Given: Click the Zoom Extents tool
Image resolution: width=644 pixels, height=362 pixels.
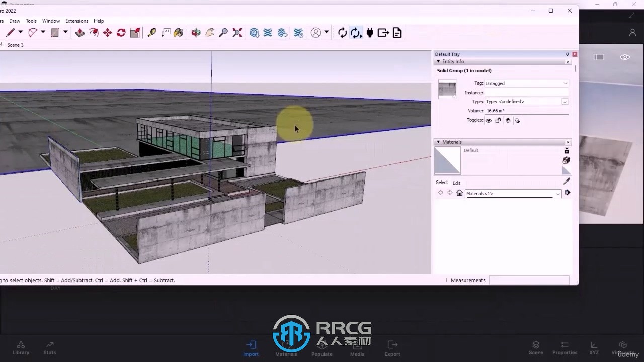Looking at the screenshot, I should (237, 33).
